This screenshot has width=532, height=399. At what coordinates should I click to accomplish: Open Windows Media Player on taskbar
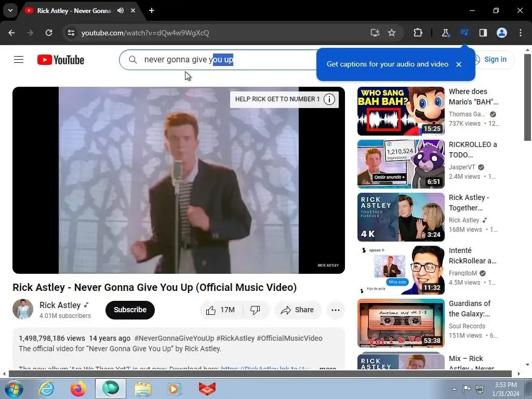[x=175, y=389]
